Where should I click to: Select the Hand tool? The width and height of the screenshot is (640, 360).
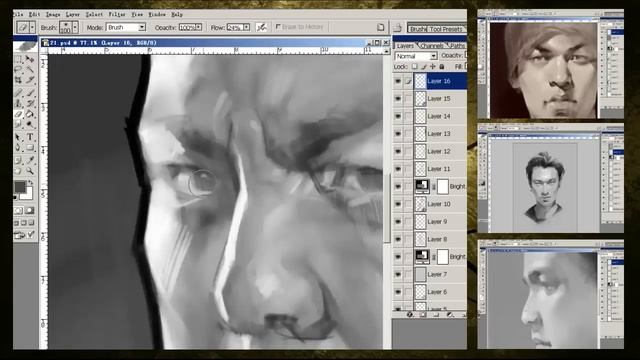click(x=18, y=171)
